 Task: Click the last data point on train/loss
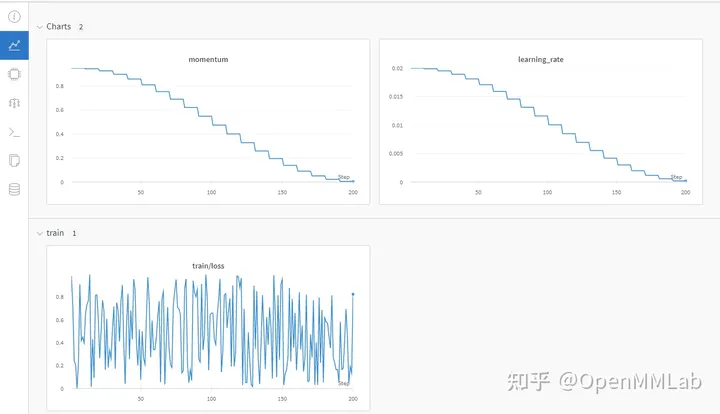click(353, 294)
